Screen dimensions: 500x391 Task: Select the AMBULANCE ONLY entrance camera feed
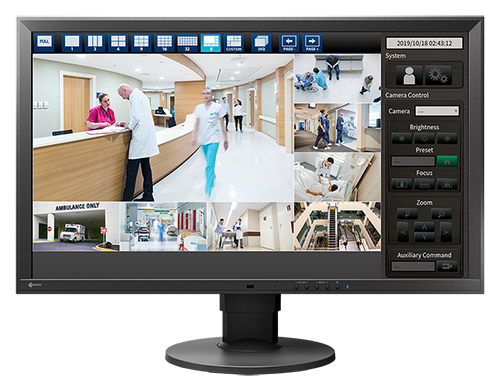(x=76, y=226)
